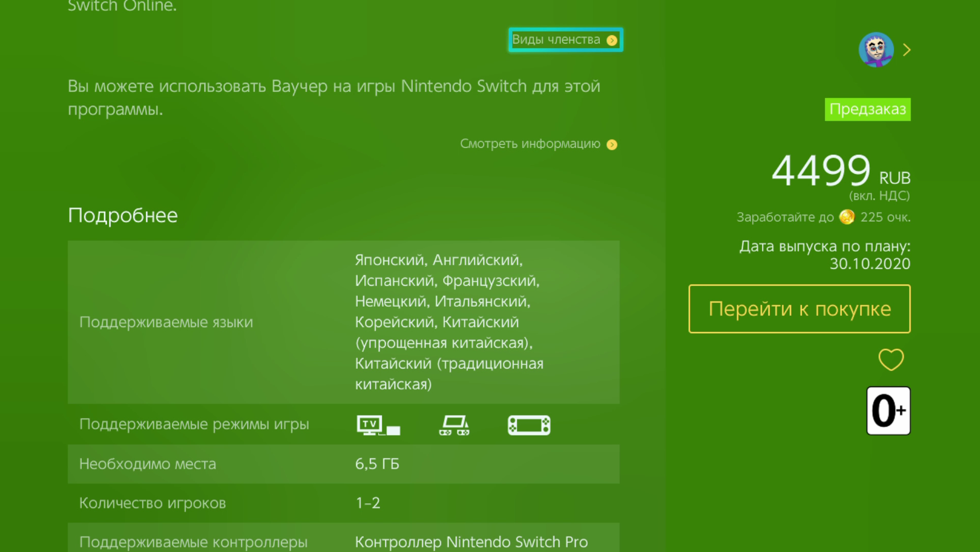
Task: Click the gold coin points icon
Action: tap(847, 217)
